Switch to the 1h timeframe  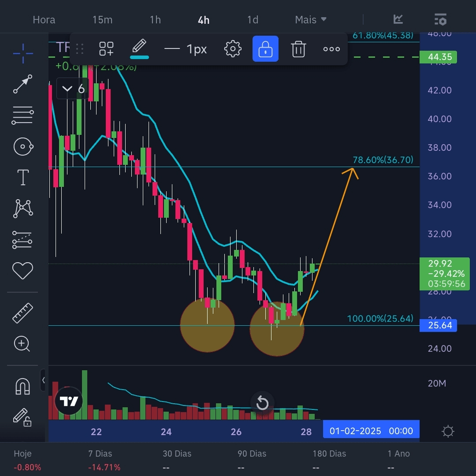click(x=156, y=20)
